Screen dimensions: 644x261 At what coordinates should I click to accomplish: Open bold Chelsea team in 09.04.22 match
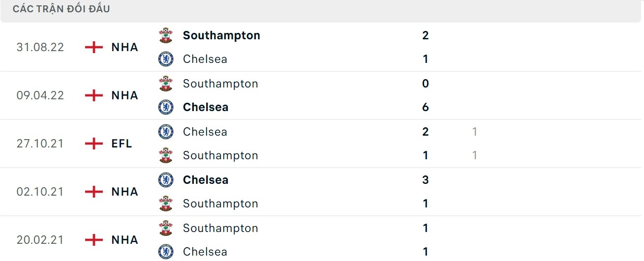point(205,107)
